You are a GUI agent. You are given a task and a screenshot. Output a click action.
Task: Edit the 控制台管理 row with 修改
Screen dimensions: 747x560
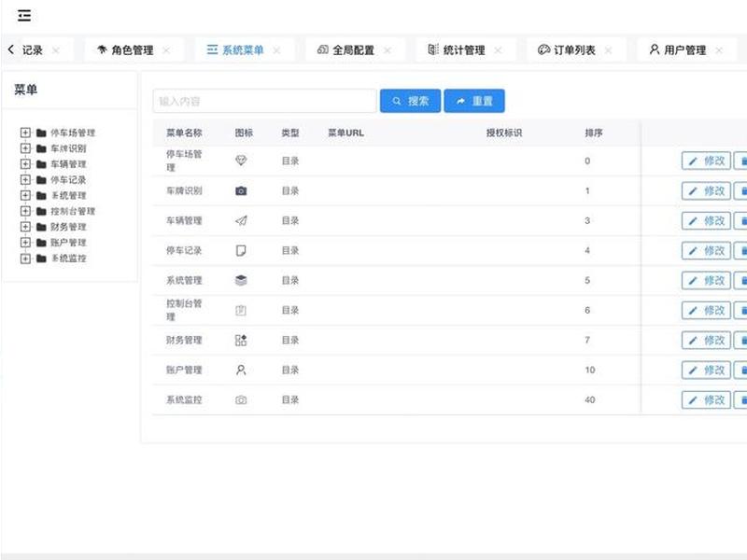[x=706, y=311]
